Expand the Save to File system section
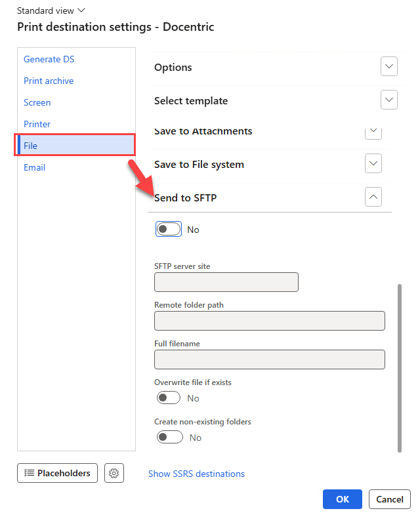 point(373,163)
